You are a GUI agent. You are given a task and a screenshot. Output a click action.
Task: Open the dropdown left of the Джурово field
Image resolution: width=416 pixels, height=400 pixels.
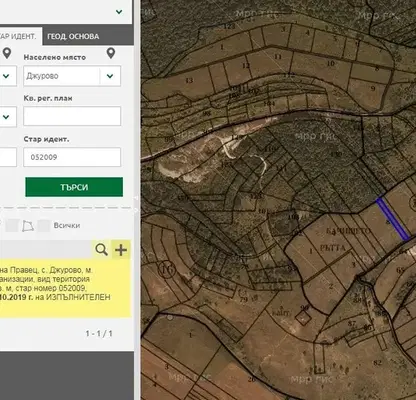(6, 76)
